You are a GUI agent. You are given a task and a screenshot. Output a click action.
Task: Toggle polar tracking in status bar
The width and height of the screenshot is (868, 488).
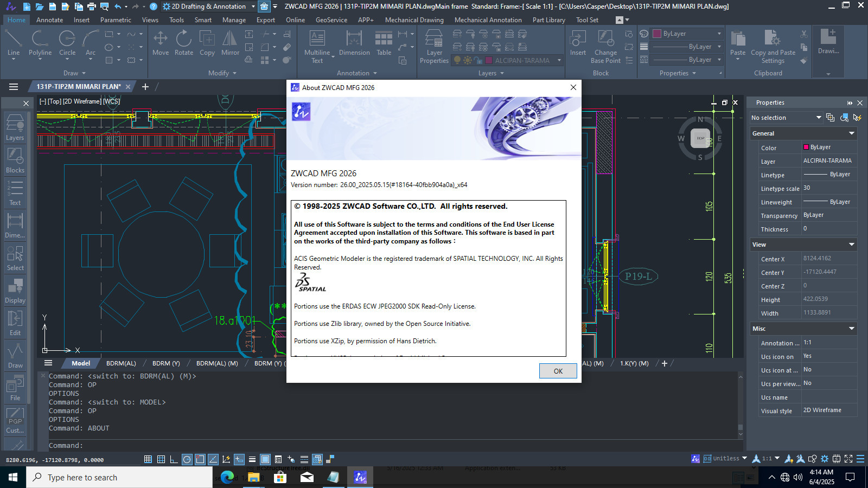[187, 459]
